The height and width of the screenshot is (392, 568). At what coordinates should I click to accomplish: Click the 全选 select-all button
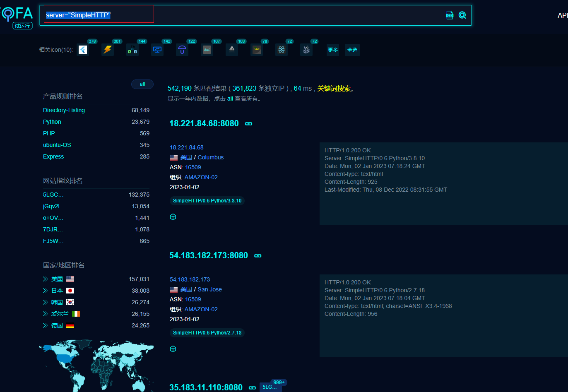tap(352, 50)
